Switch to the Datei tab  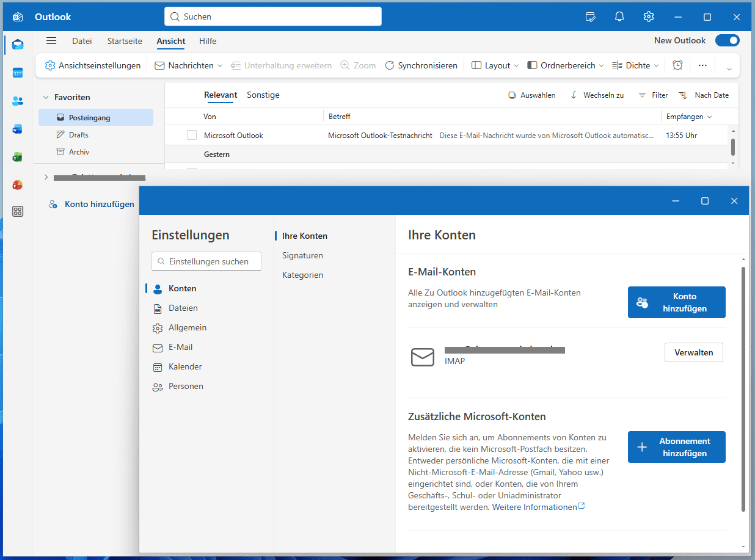(x=82, y=41)
